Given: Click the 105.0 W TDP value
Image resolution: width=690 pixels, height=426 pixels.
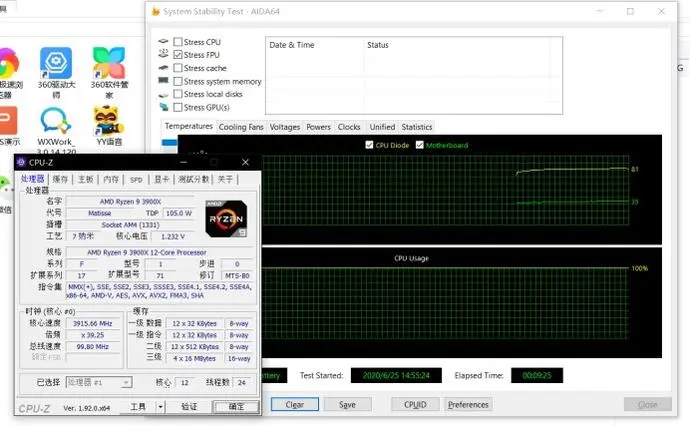Looking at the screenshot, I should 179,213.
